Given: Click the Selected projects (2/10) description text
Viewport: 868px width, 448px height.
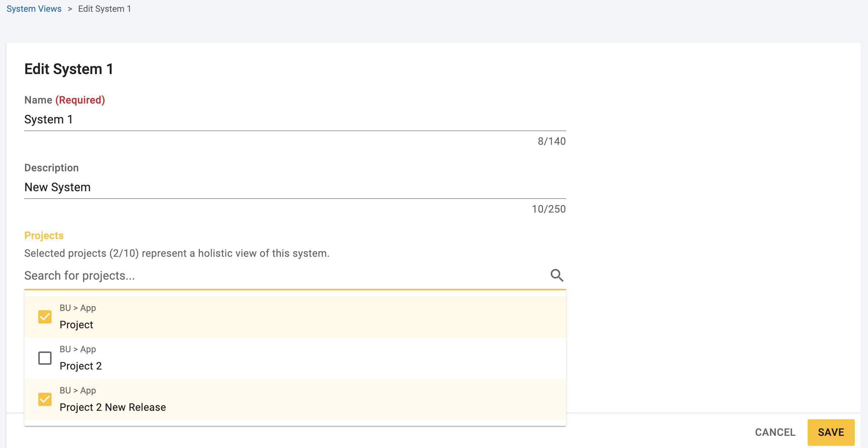Looking at the screenshot, I should pos(177,253).
